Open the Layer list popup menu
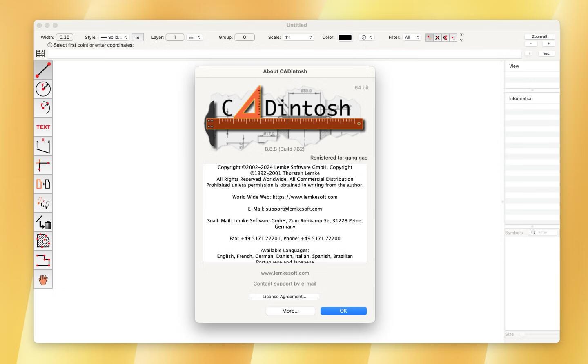 (x=194, y=37)
